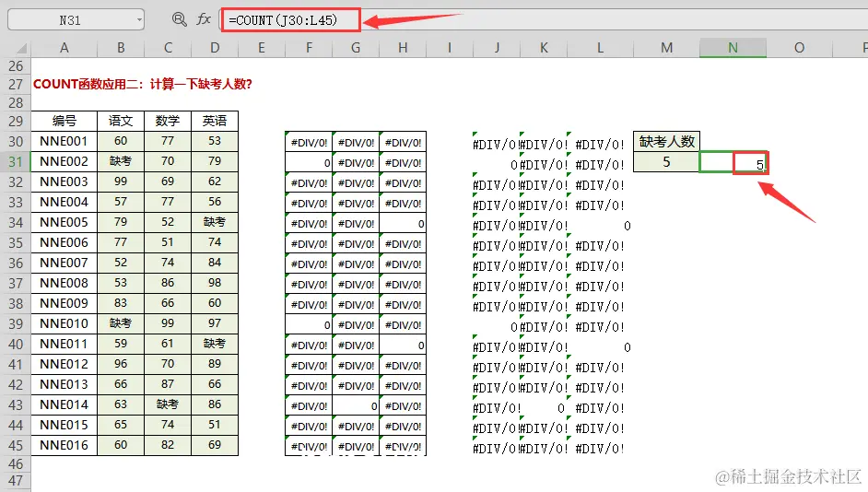Click the 英语 score 98 for NNE008
The width and height of the screenshot is (868, 492).
pos(215,283)
